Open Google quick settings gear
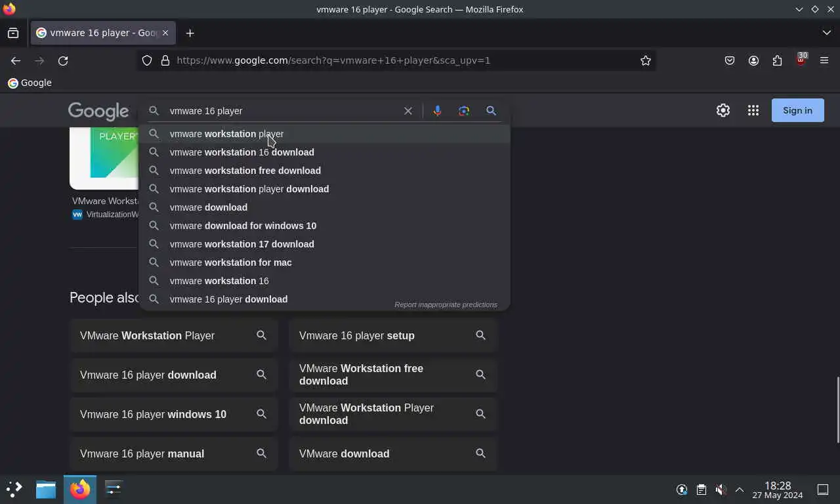 coord(723,110)
